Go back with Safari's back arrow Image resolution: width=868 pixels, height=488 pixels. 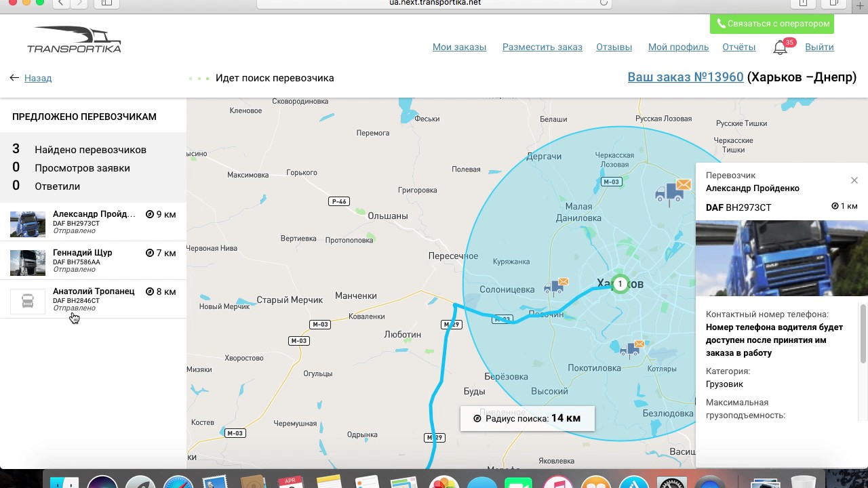61,3
